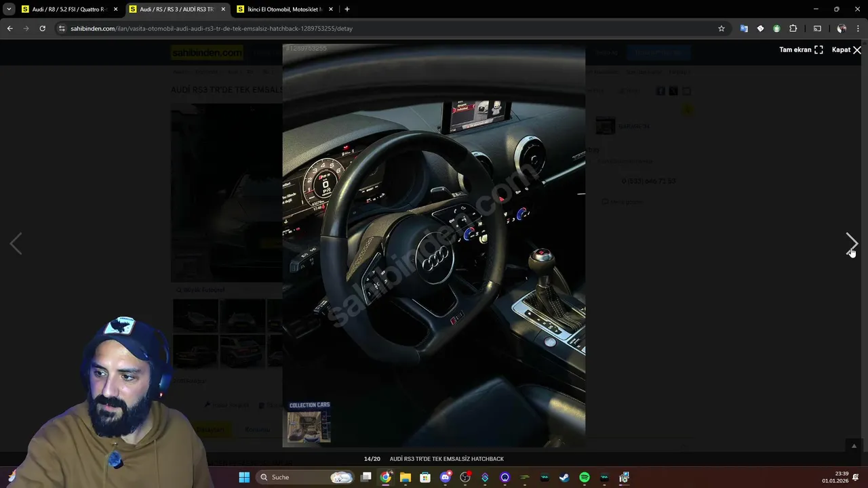
Task: Bookmark this page with the star
Action: coord(722,28)
